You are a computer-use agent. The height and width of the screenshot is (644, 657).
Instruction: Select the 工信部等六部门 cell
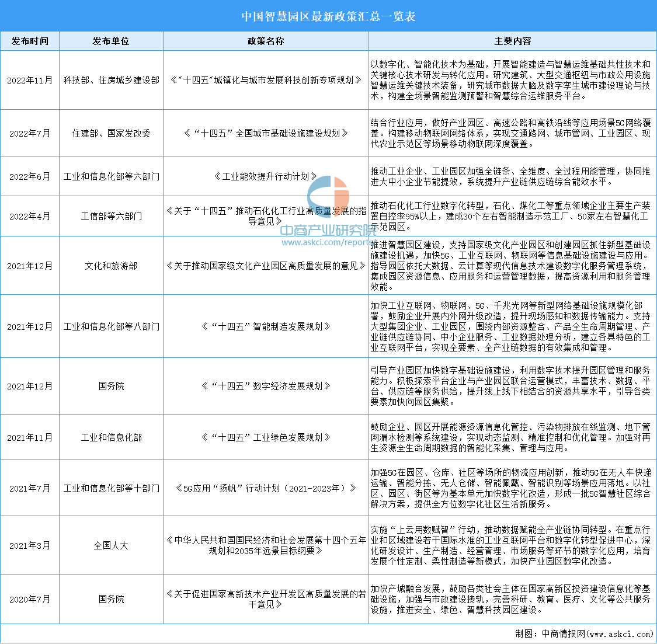coord(111,216)
